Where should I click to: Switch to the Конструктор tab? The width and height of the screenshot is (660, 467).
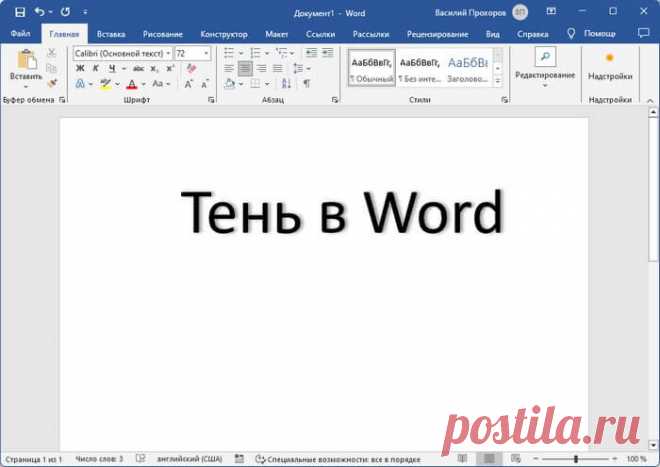click(224, 34)
